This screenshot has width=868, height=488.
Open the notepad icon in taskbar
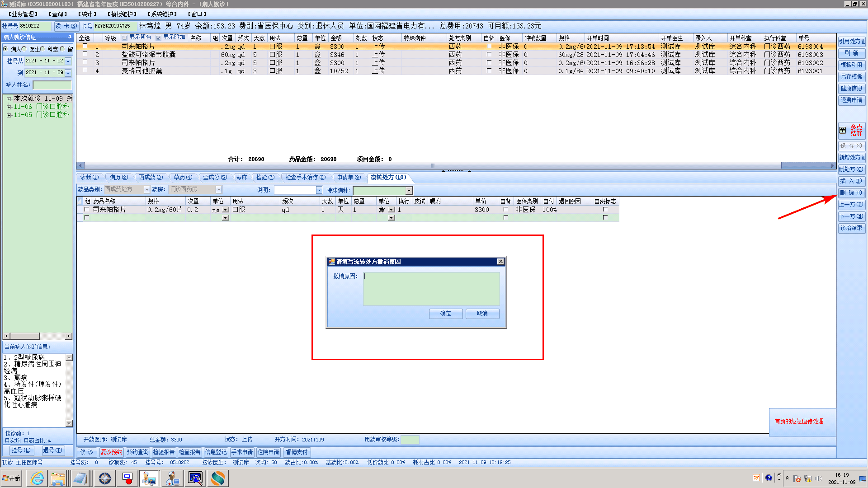pos(80,478)
